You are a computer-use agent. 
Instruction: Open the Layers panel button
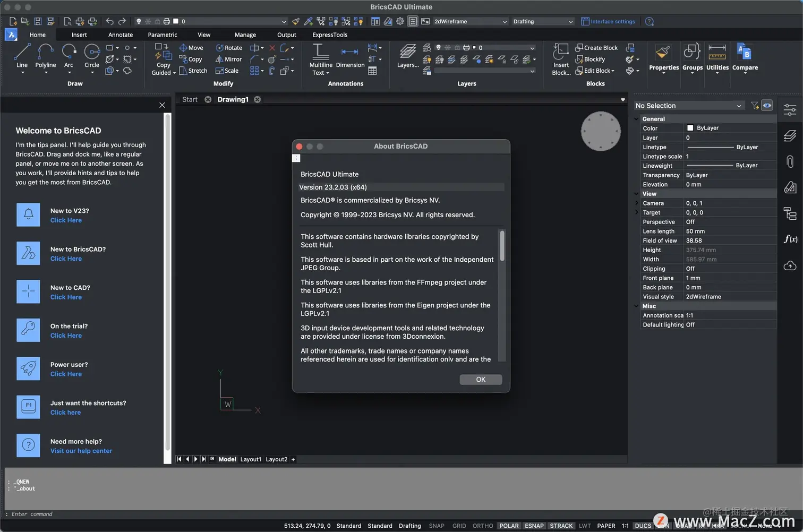[x=408, y=56]
